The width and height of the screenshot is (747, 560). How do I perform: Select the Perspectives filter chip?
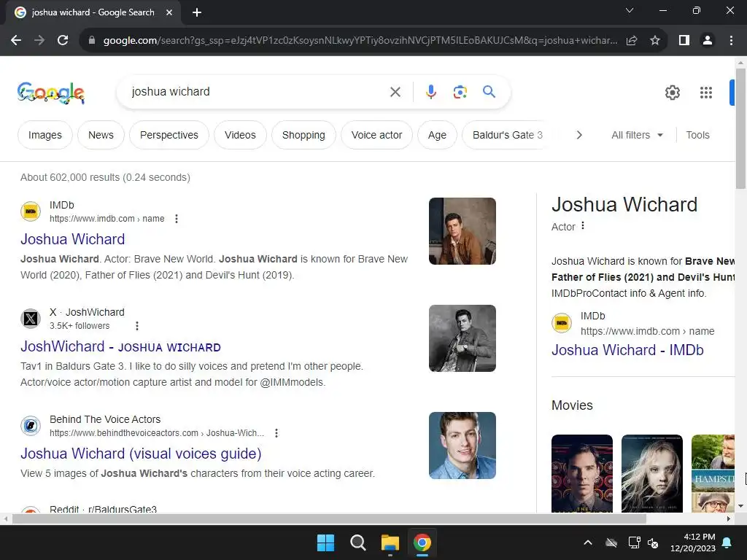click(x=169, y=135)
